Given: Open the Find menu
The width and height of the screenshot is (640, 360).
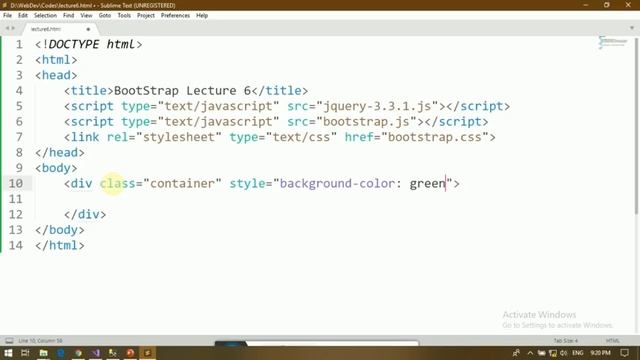Looking at the screenshot, I should (x=69, y=16).
